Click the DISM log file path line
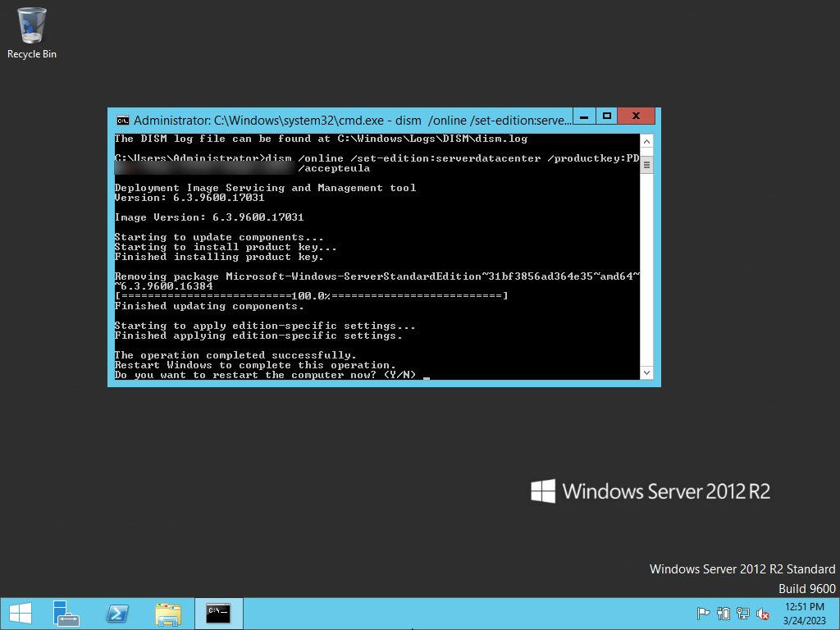 [x=321, y=138]
